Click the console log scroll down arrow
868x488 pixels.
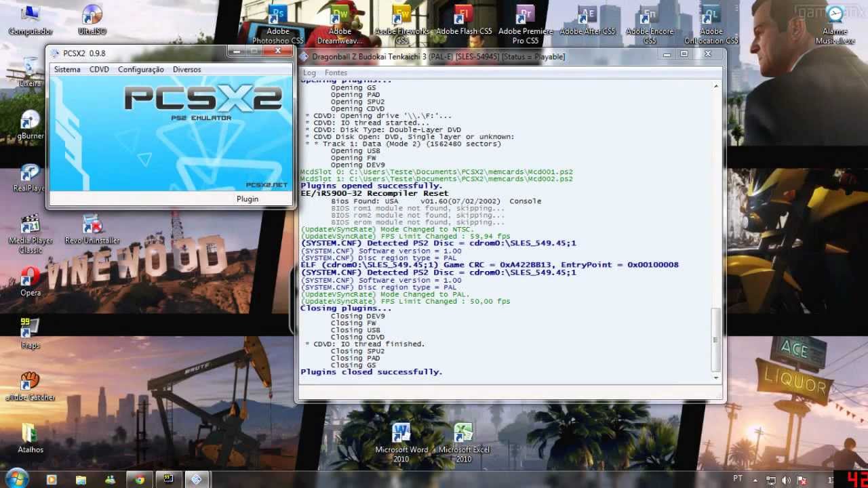(x=715, y=377)
